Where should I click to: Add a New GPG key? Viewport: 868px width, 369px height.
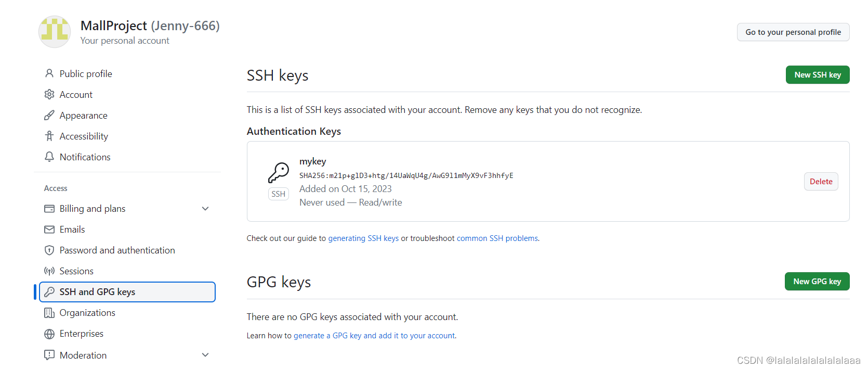[817, 282]
